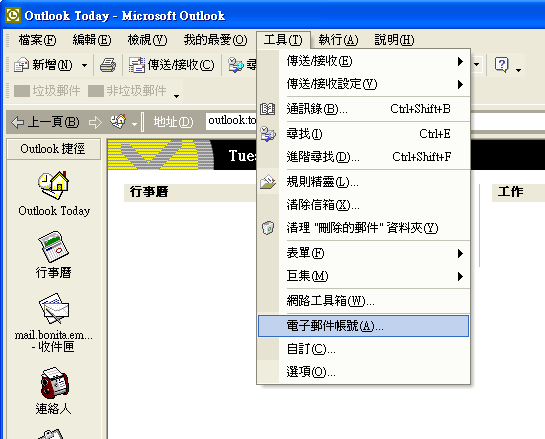Select 電子郵件帳號(A) menu entry
The height and width of the screenshot is (439, 545).
point(364,326)
